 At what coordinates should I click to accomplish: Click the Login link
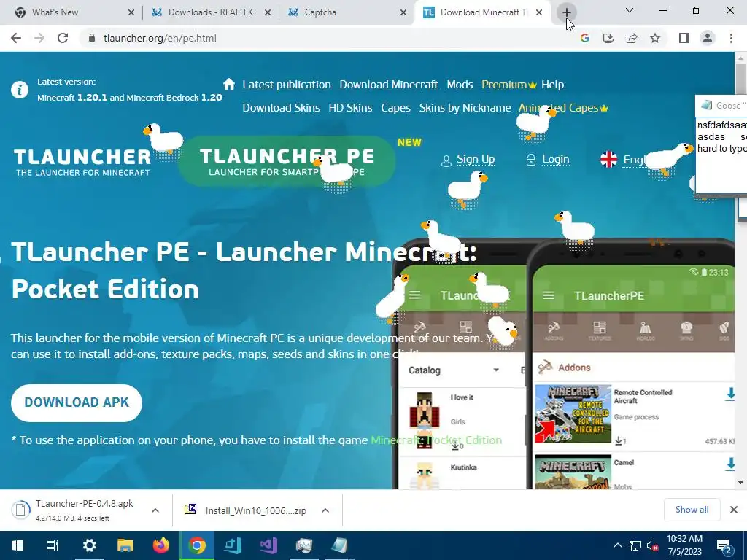[555, 159]
